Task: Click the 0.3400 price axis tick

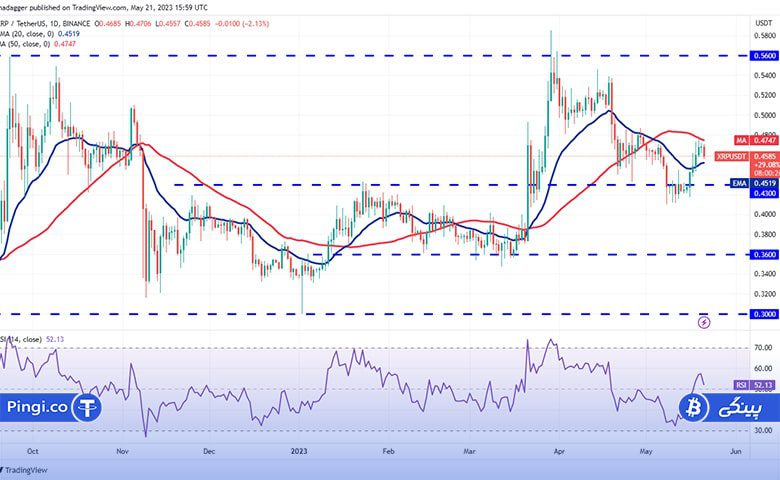Action: tap(765, 274)
